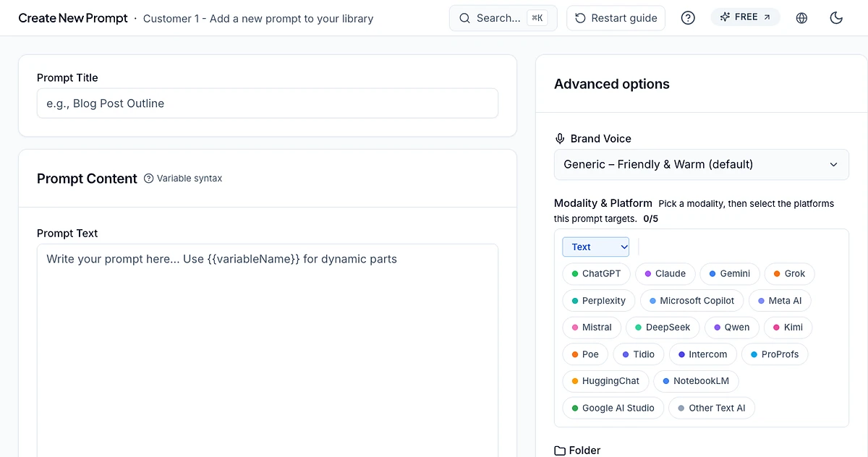Open the Brand Voice dropdown

coord(702,164)
